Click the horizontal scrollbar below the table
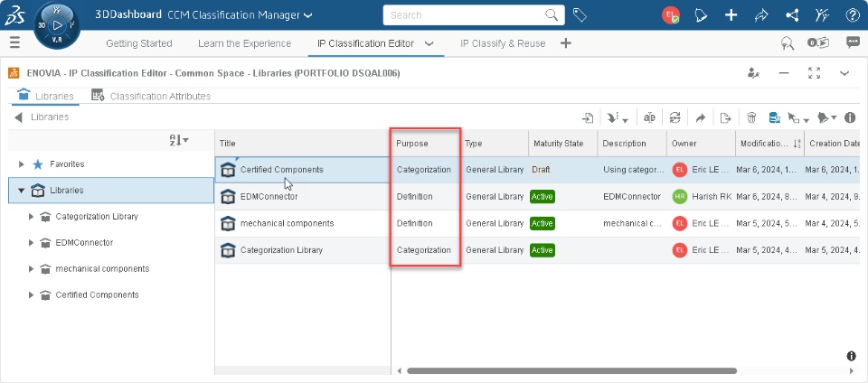This screenshot has width=868, height=383. [570, 370]
